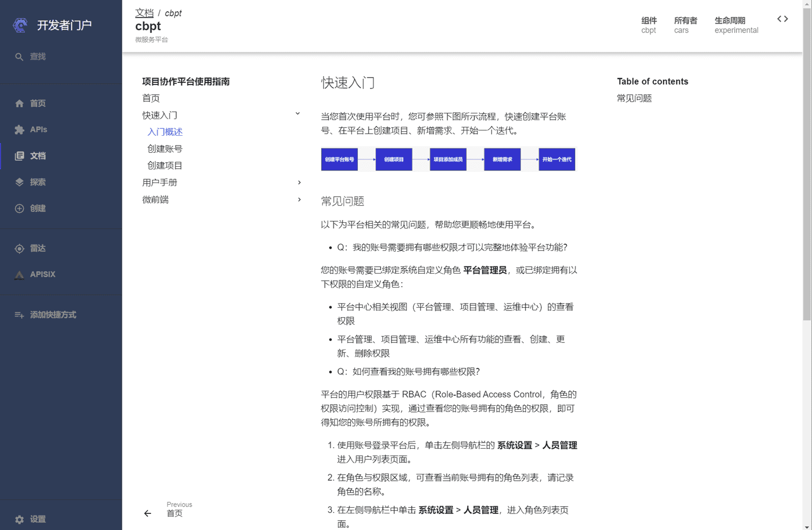Click the Previous back arrow icon

point(148,513)
